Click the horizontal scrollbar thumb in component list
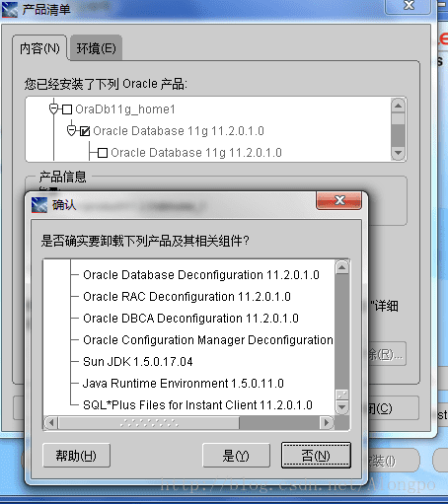The height and width of the screenshot is (504, 448). click(x=149, y=422)
